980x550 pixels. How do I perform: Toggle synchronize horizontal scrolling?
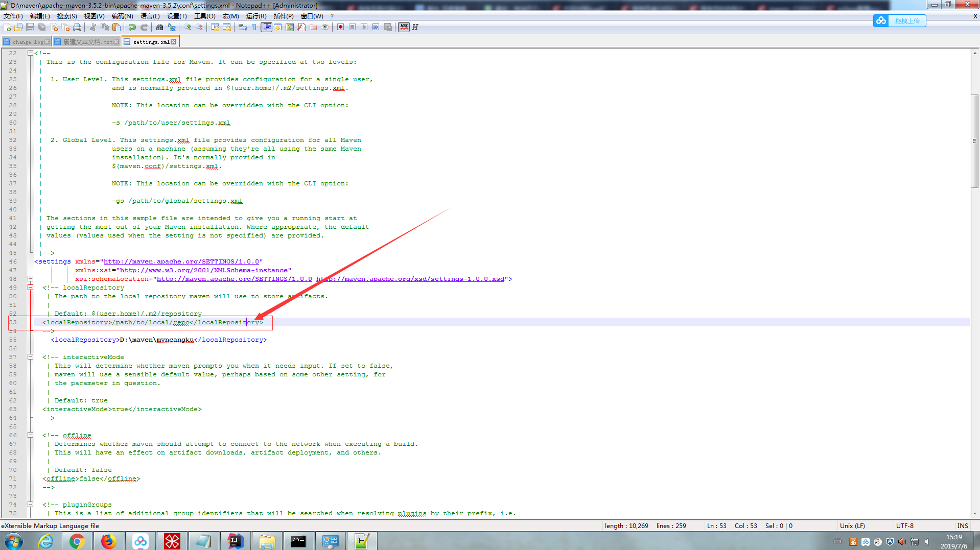[227, 27]
